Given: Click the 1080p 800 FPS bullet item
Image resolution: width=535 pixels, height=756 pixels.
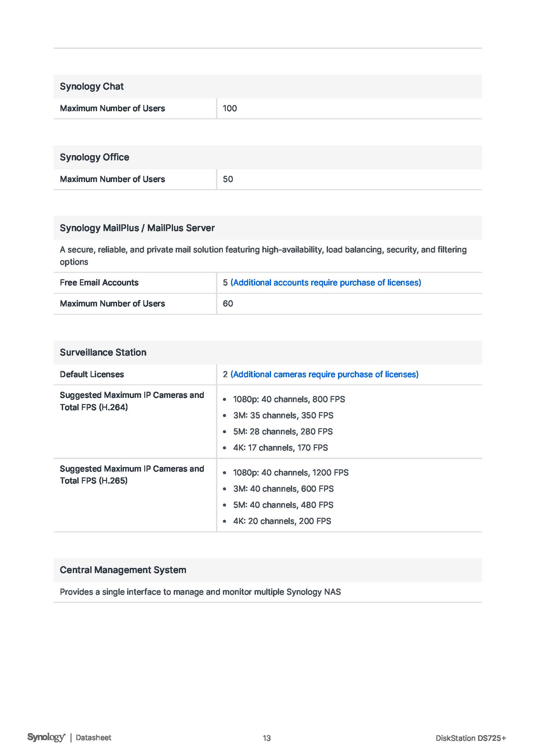Looking at the screenshot, I should (x=289, y=399).
